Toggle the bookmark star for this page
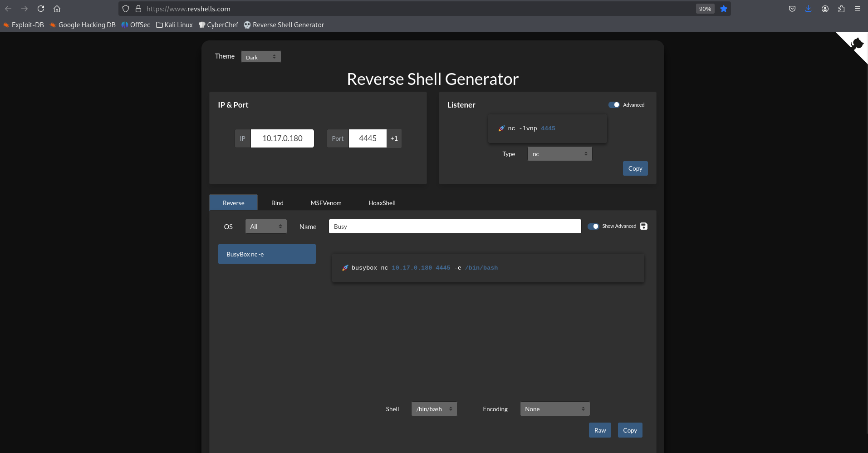The height and width of the screenshot is (453, 868). tap(724, 9)
